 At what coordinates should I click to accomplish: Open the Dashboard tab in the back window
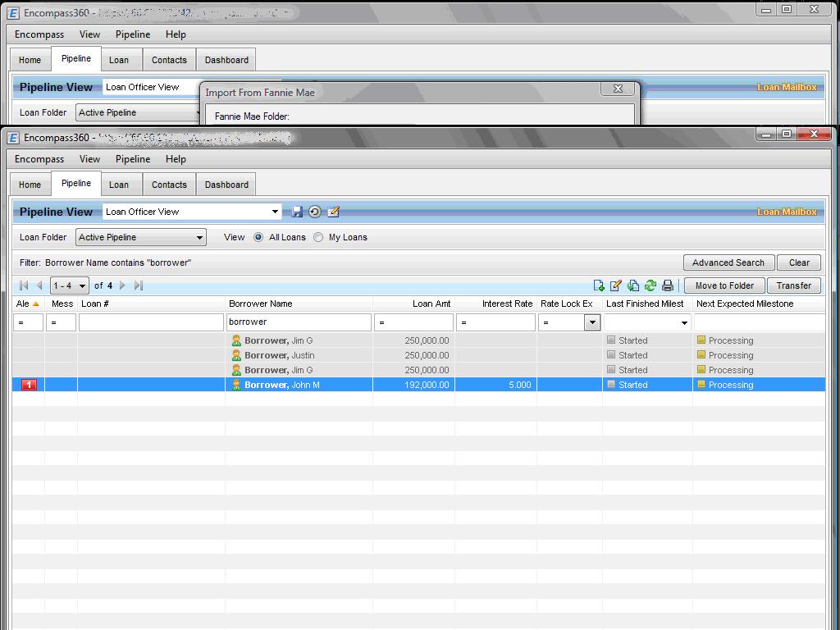[226, 60]
